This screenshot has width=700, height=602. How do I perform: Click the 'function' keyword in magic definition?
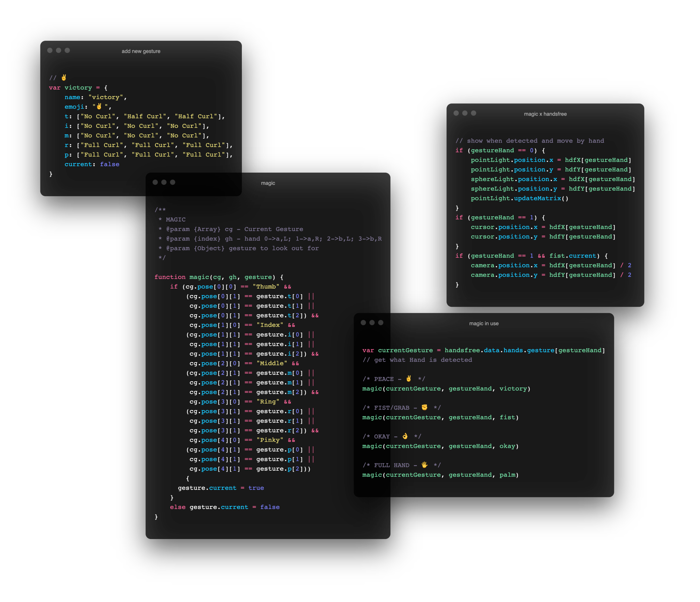(x=170, y=277)
